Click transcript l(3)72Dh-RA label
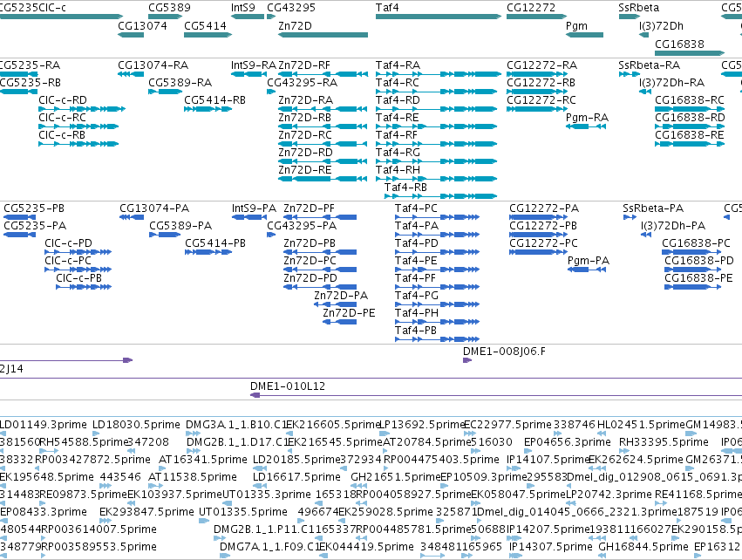The height and width of the screenshot is (560, 742). (671, 82)
